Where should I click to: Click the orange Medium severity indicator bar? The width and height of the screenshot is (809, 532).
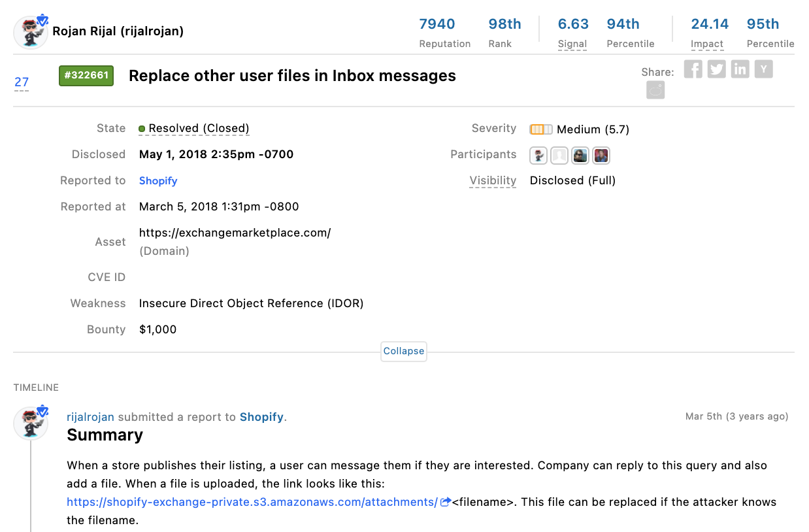tap(540, 129)
